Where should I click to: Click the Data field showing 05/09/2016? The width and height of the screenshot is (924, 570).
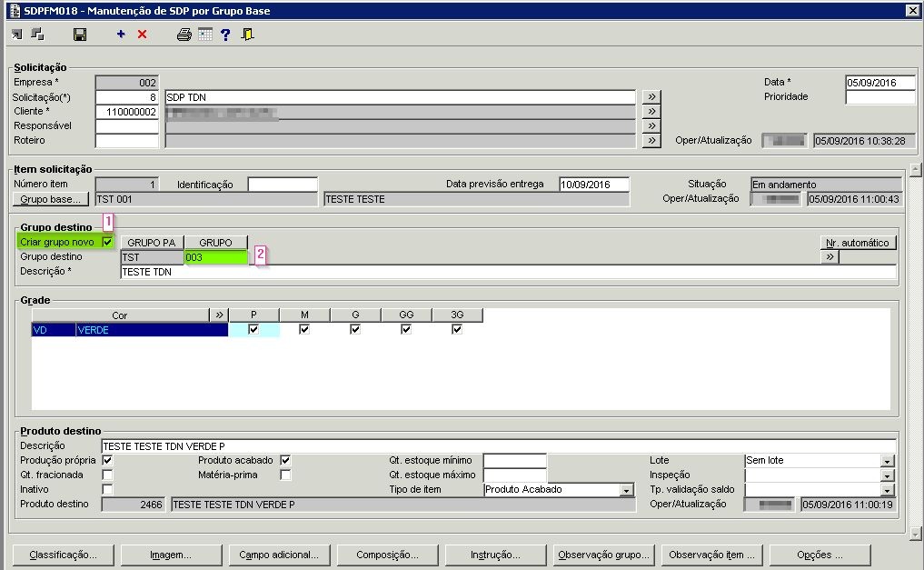pos(880,83)
